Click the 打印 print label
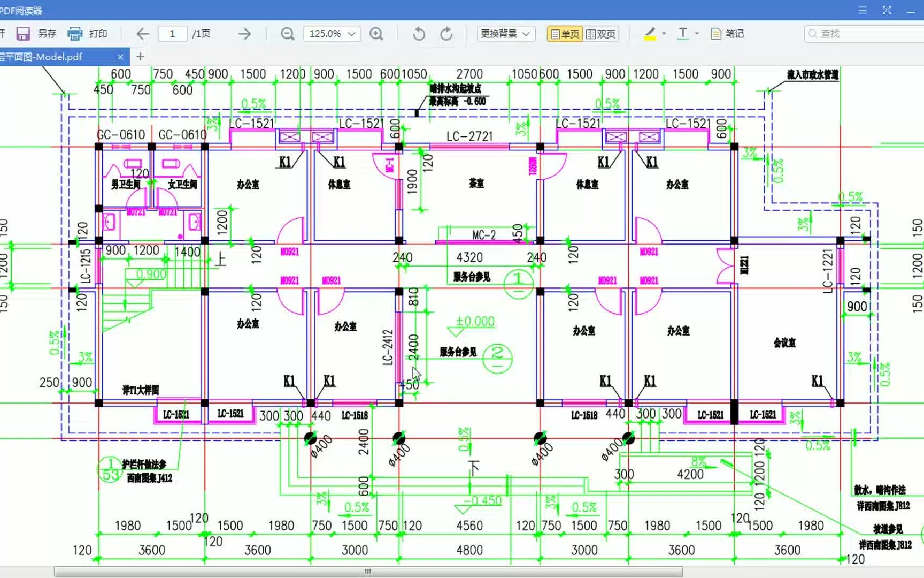This screenshot has width=924, height=578. (x=98, y=34)
